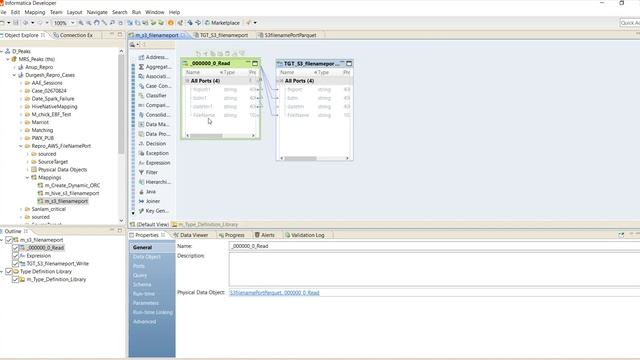The width and height of the screenshot is (640, 360).
Task: Toggle _000000_0_Read checkbox in Outline
Action: (15, 248)
